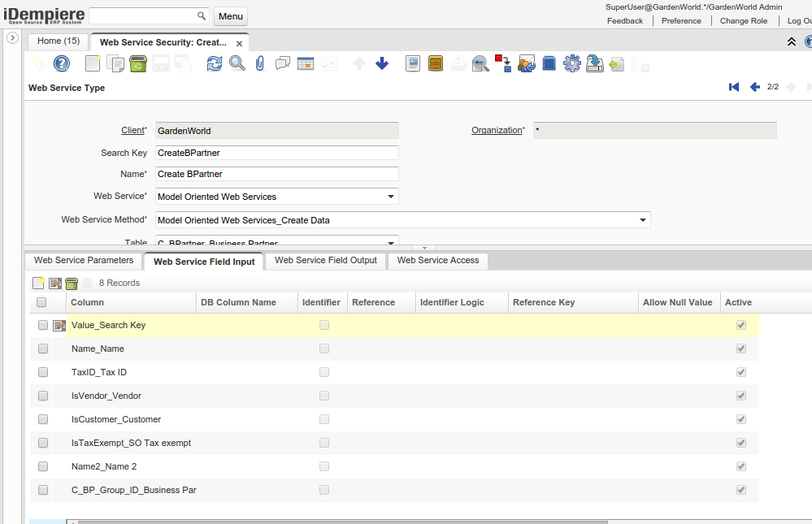The image size is (812, 524).
Task: Toggle the grid view icon in toolbar
Action: point(306,63)
